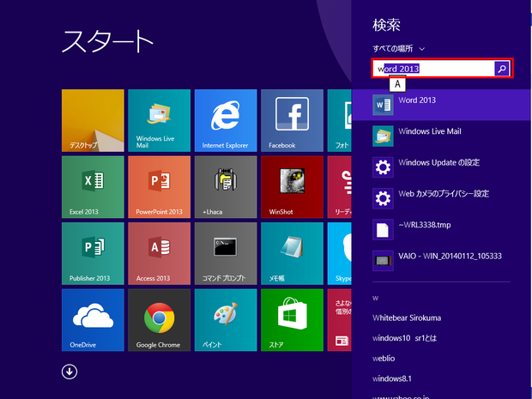Click the search magnifier button
Image resolution: width=532 pixels, height=399 pixels.
tap(502, 69)
